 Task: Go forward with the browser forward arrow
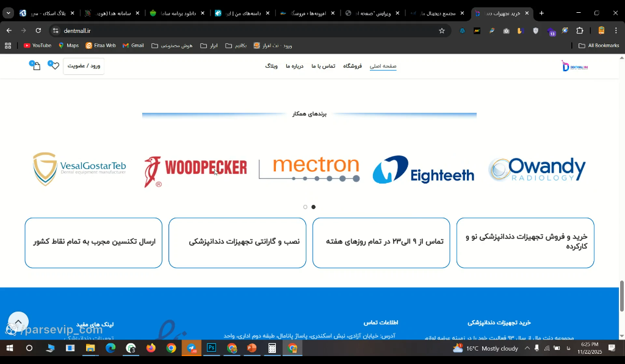(24, 30)
